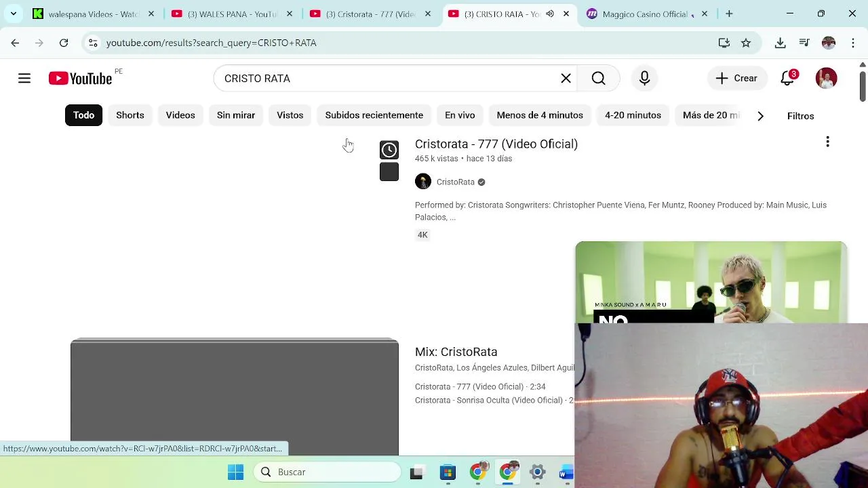The width and height of the screenshot is (868, 488).
Task: Submit search with the magnifier button
Action: click(598, 79)
